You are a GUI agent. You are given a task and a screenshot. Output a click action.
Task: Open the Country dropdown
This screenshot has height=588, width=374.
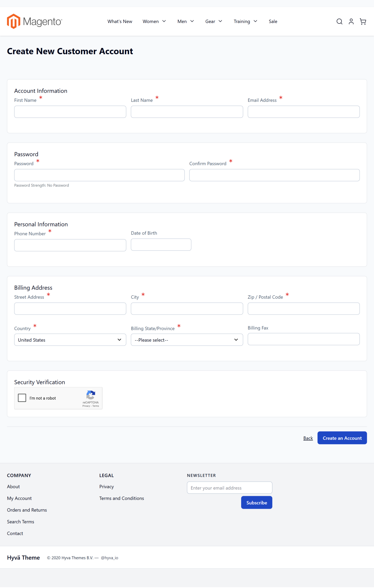point(70,340)
